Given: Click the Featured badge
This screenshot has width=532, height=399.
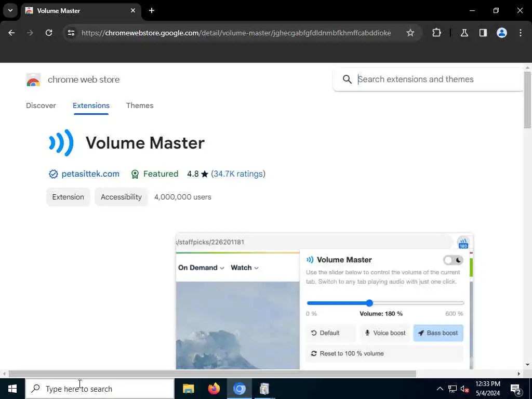Looking at the screenshot, I should pyautogui.click(x=155, y=174).
